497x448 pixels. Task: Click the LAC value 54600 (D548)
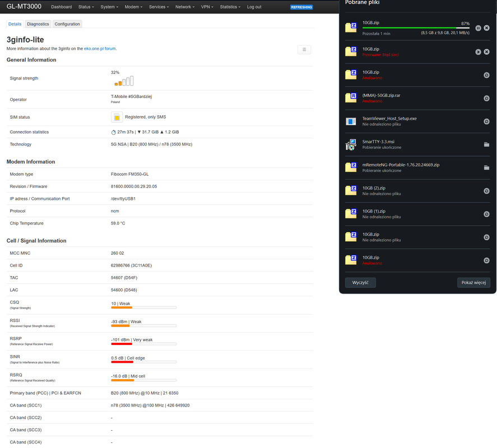click(x=124, y=290)
